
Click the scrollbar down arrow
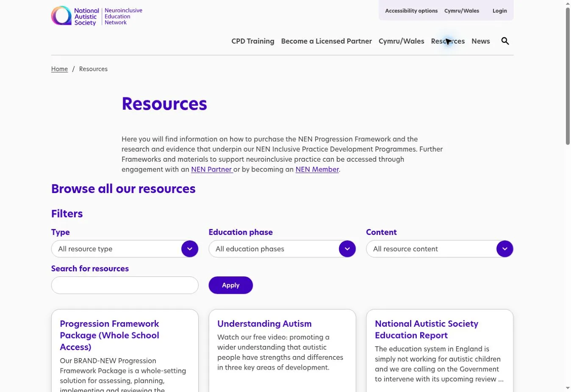click(x=568, y=388)
